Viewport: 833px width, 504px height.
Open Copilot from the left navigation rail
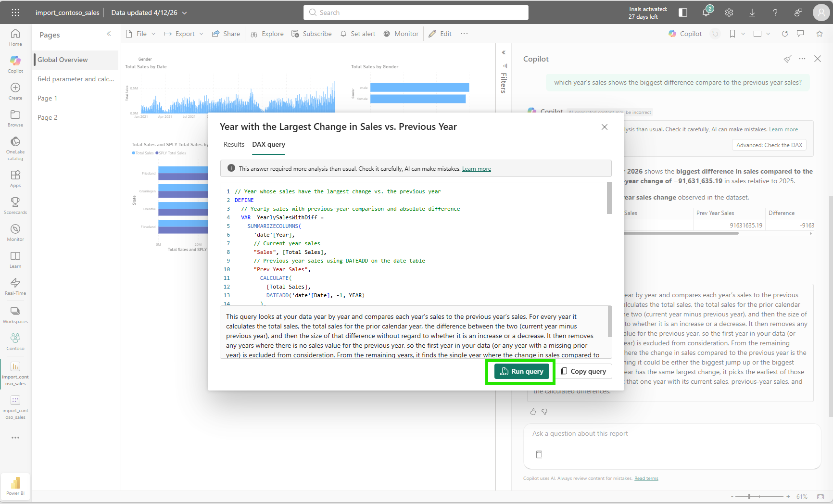pos(15,64)
